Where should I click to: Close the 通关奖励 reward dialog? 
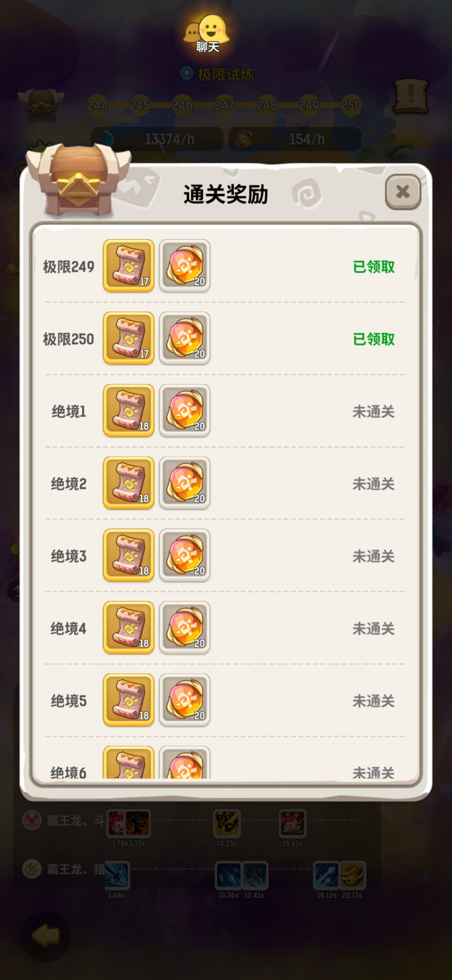pyautogui.click(x=403, y=192)
